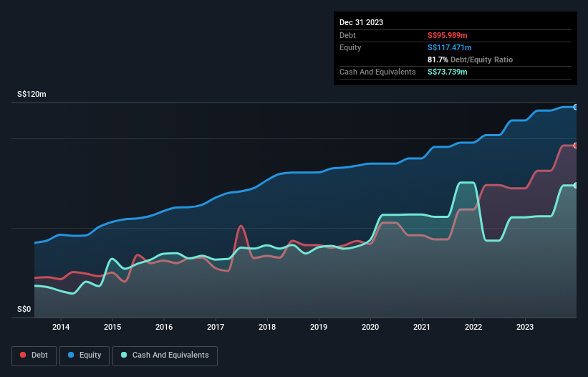588x377 pixels.
Task: Click the tooltip Cash And Equivalents label
Action: (x=377, y=72)
